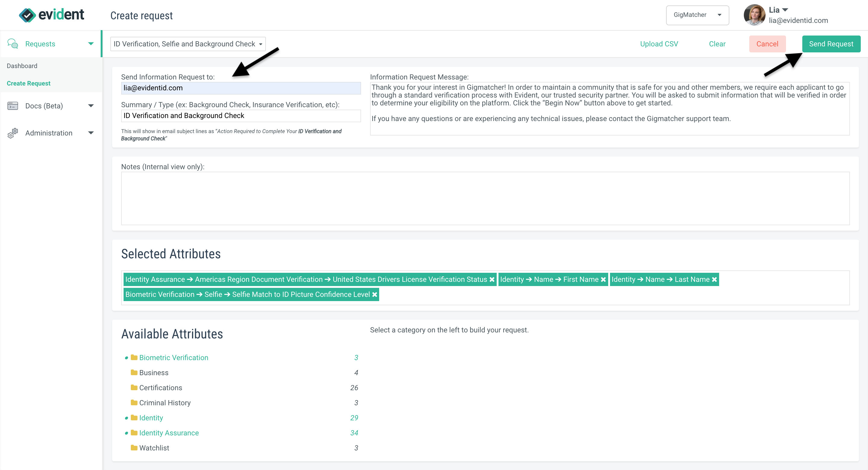Open the GigMatcher organization dropdown
The image size is (868, 470).
(697, 15)
